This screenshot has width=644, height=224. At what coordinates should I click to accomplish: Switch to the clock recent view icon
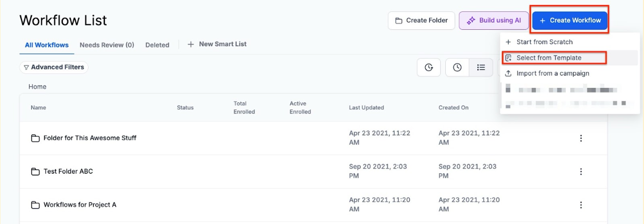point(457,67)
